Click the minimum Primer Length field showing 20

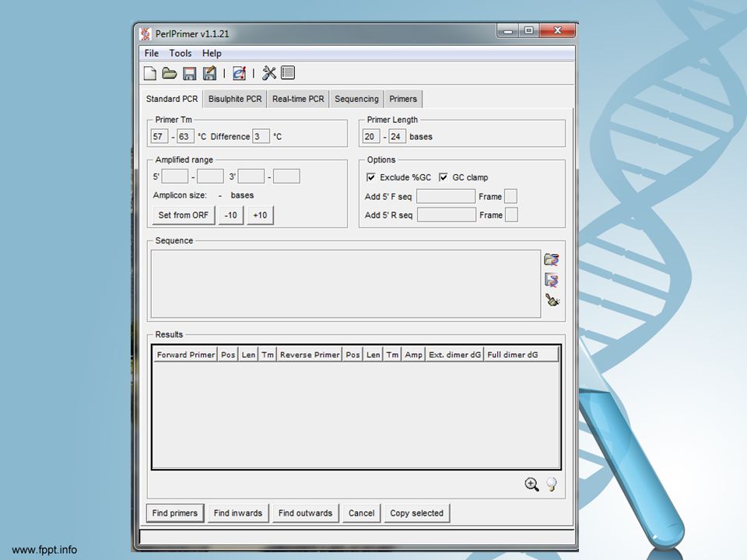coord(371,137)
